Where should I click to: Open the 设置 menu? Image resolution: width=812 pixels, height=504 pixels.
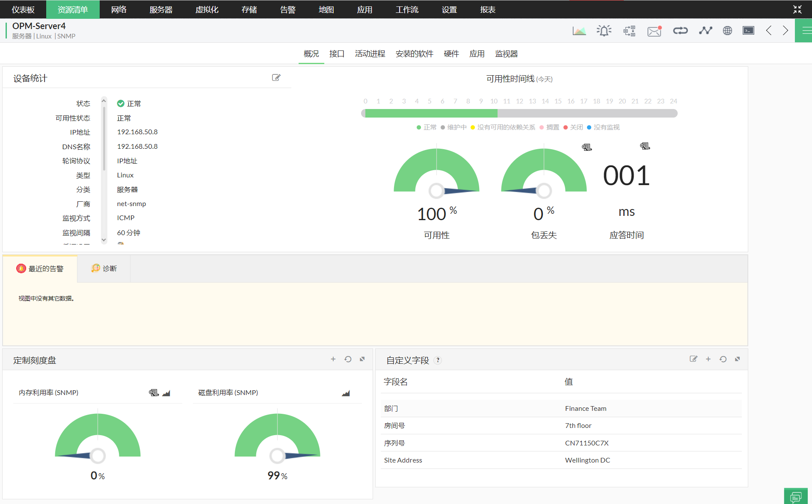pos(449,9)
